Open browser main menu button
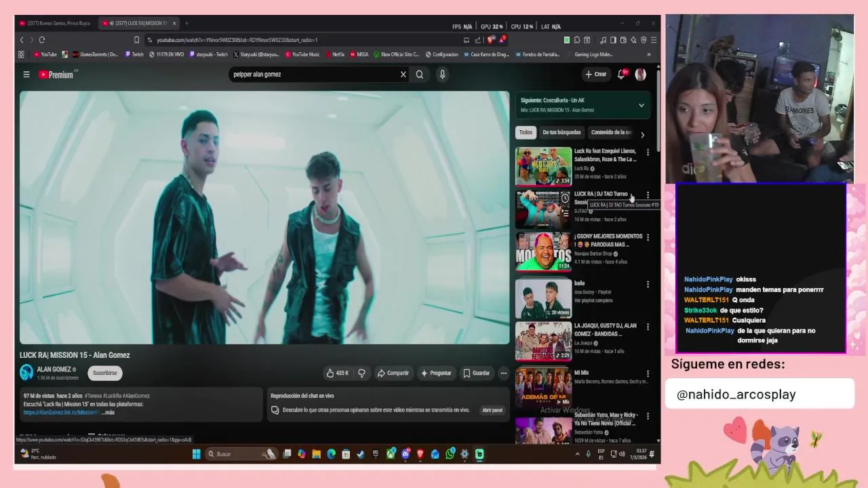Viewport: 868px width, 488px height. 654,40
